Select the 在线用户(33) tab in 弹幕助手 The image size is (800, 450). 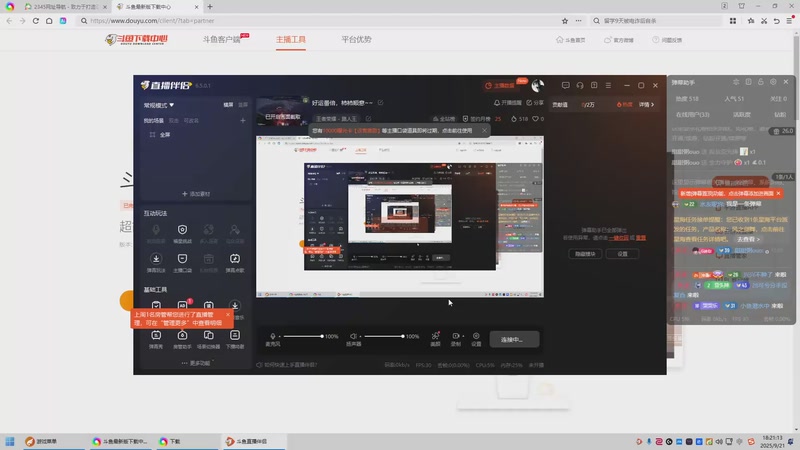692,115
